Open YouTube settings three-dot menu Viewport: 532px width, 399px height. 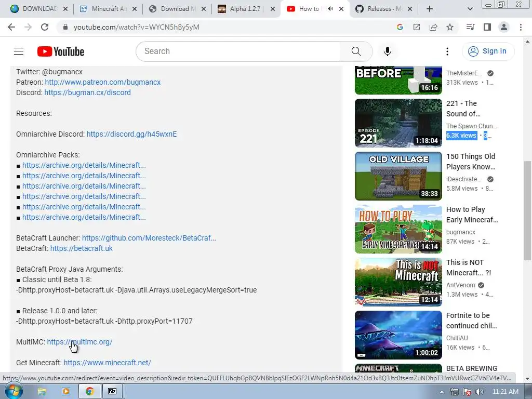pos(447,51)
